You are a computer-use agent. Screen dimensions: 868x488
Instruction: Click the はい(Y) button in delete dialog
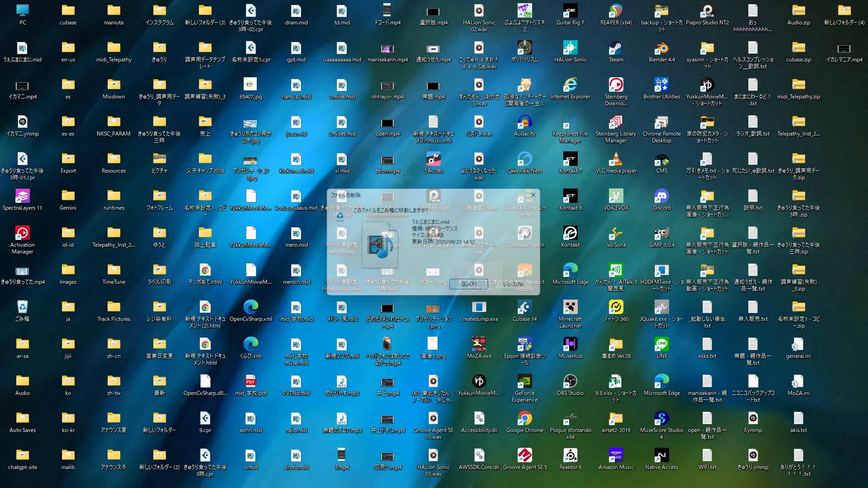pyautogui.click(x=468, y=284)
